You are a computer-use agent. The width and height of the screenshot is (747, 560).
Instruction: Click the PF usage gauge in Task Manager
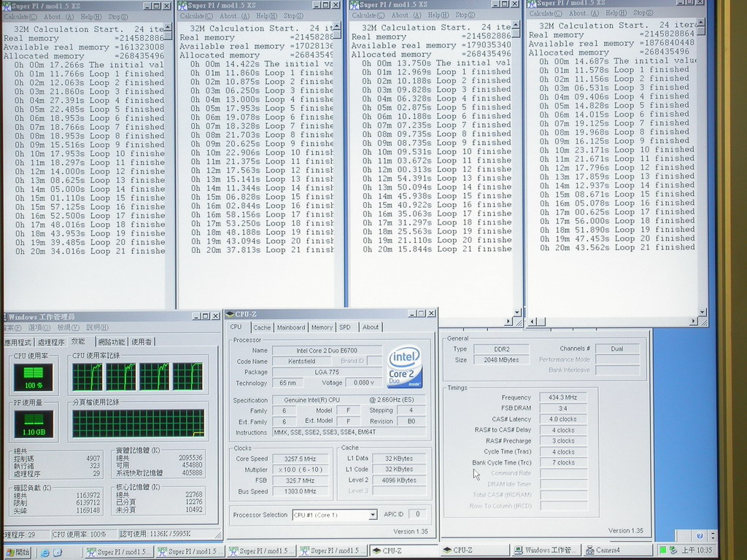click(34, 424)
